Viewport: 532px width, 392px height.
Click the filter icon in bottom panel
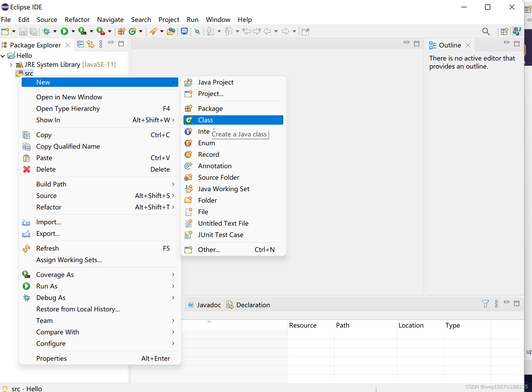tap(485, 304)
